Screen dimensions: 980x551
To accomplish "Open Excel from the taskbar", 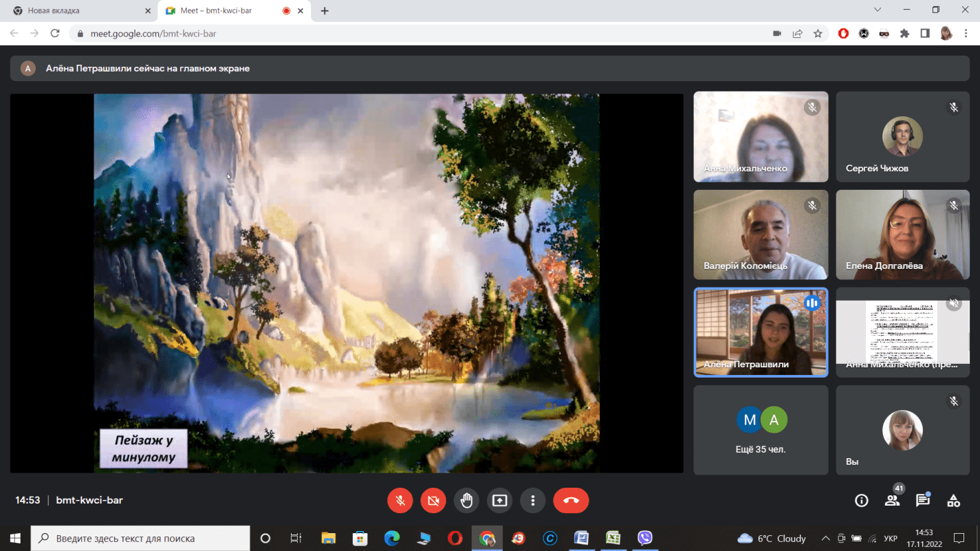I will tap(613, 538).
